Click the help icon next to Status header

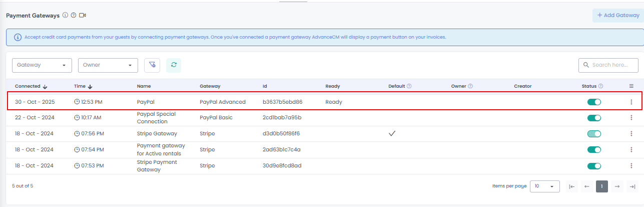600,86
